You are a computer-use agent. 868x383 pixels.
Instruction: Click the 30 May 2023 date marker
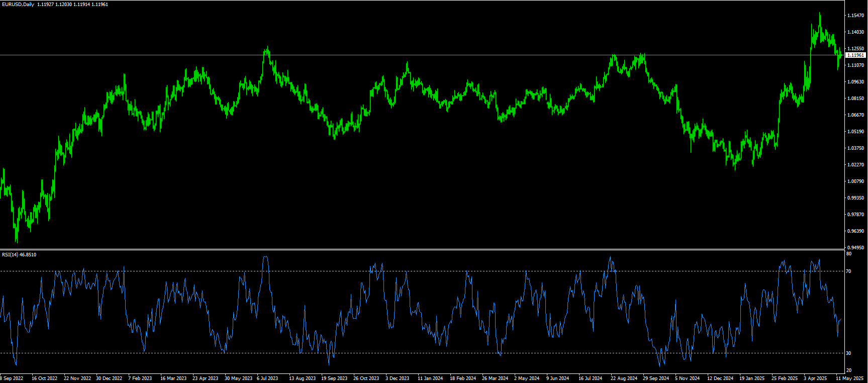tap(238, 378)
